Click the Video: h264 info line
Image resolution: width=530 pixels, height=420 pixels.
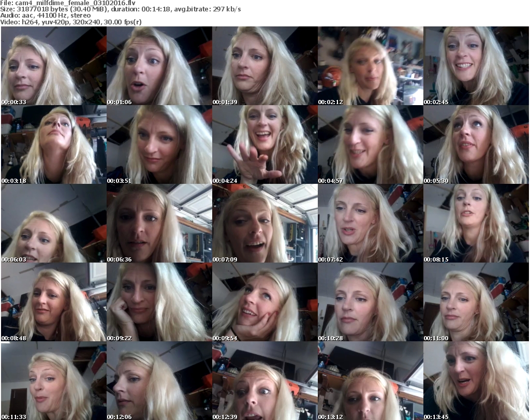point(70,22)
